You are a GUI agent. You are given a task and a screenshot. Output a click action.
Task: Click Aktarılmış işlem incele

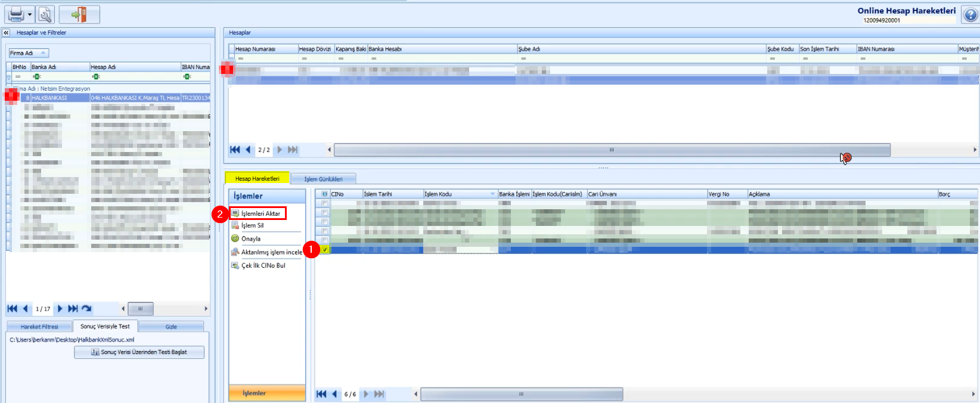271,252
